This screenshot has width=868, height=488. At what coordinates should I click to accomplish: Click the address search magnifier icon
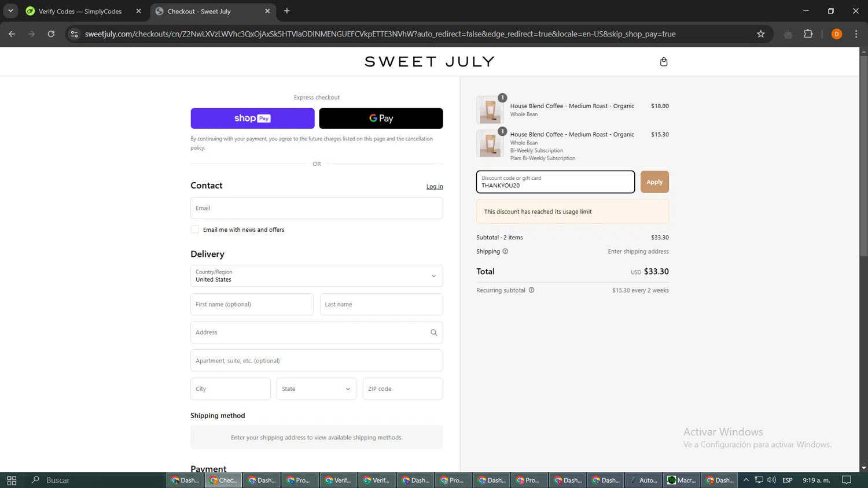(433, 332)
